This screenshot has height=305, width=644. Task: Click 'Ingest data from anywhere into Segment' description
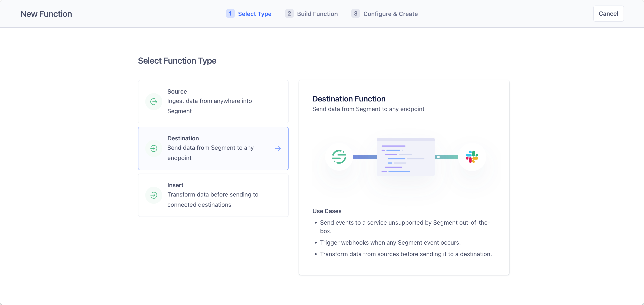coord(210,106)
